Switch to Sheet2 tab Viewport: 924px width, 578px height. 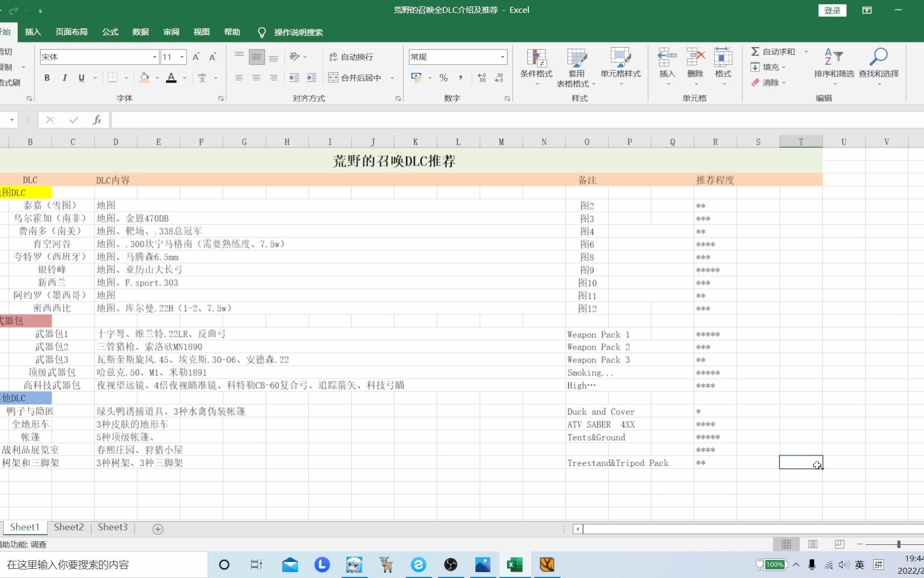tap(69, 528)
